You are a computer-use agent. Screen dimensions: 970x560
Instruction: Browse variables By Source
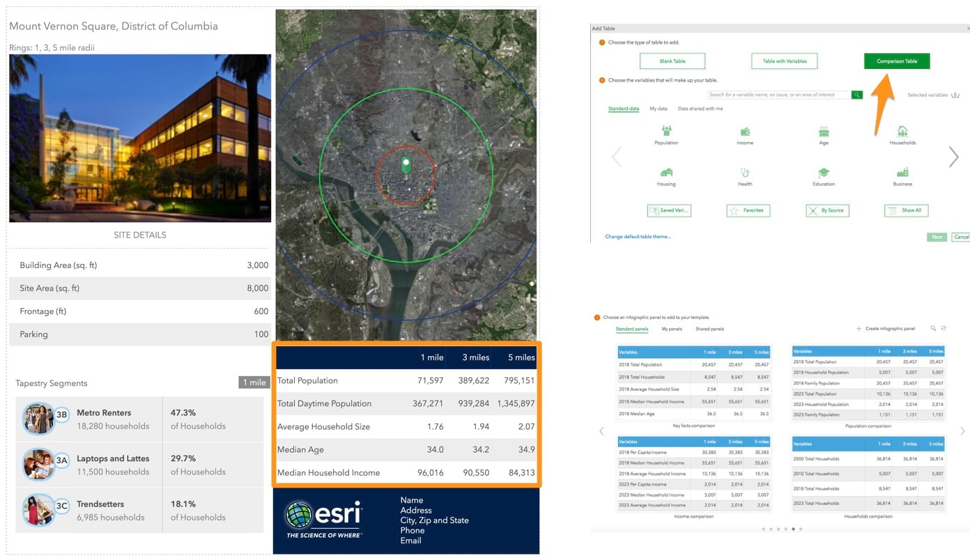pos(827,210)
